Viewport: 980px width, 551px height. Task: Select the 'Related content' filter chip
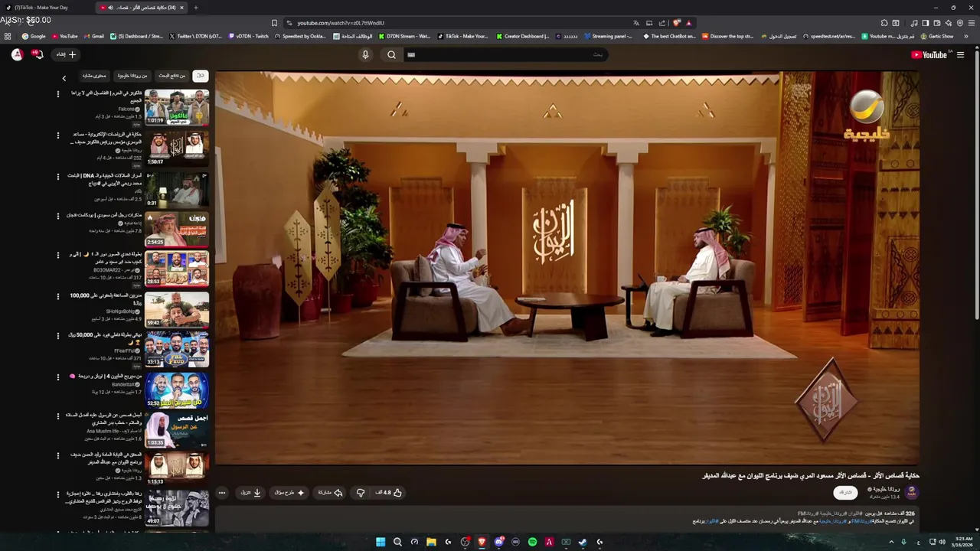[x=94, y=76]
